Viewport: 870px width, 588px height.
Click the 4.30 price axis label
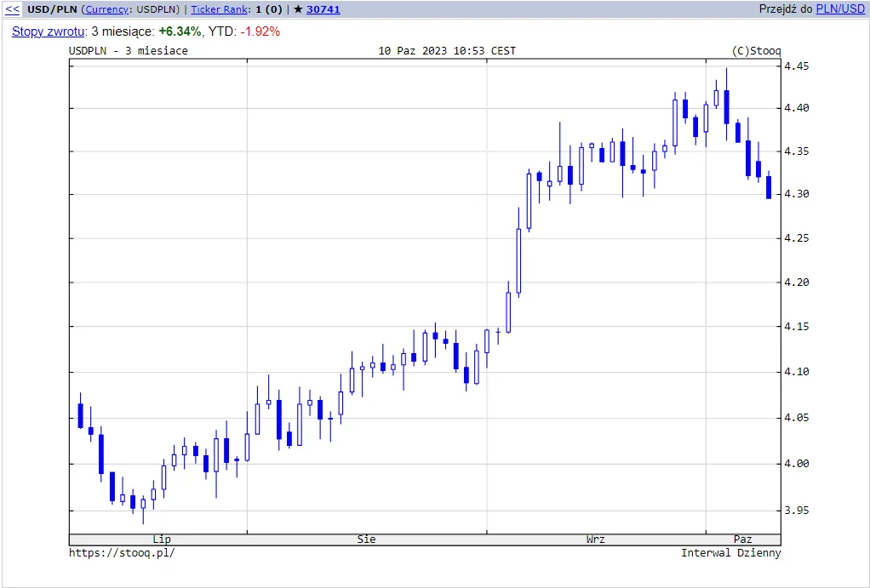pyautogui.click(x=796, y=194)
